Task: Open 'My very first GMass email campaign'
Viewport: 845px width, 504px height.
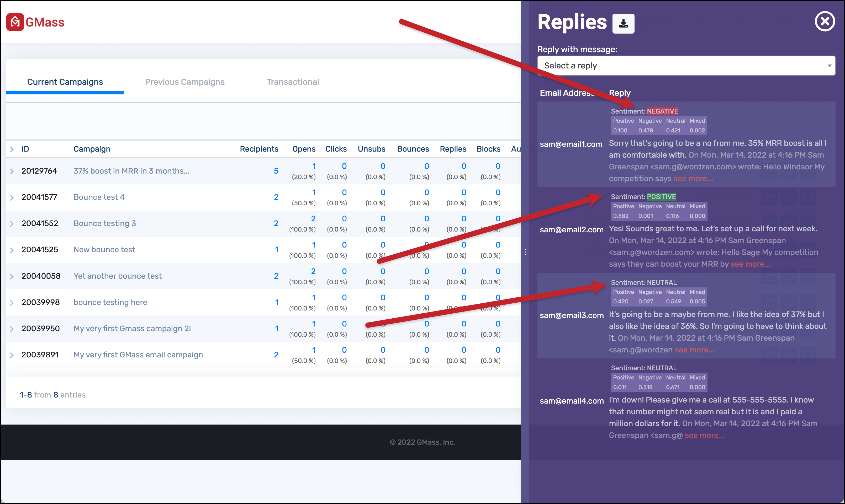Action: [138, 355]
